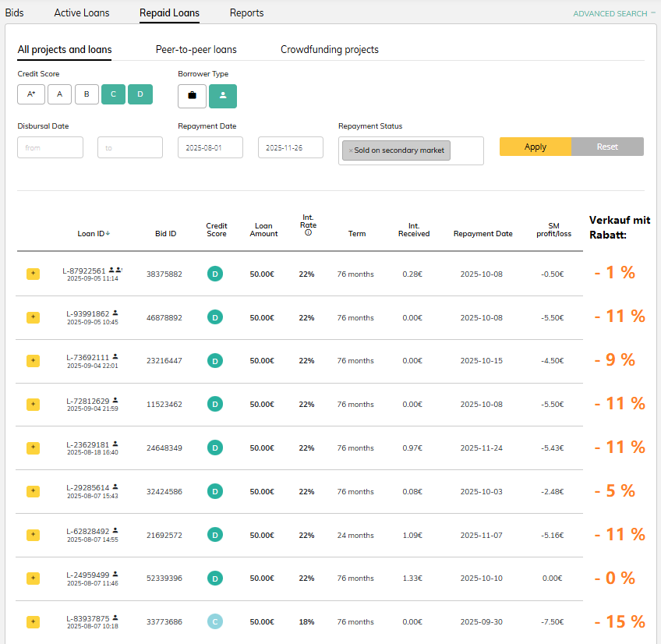
Task: Click the Int. Rate info icon
Action: coord(308,232)
